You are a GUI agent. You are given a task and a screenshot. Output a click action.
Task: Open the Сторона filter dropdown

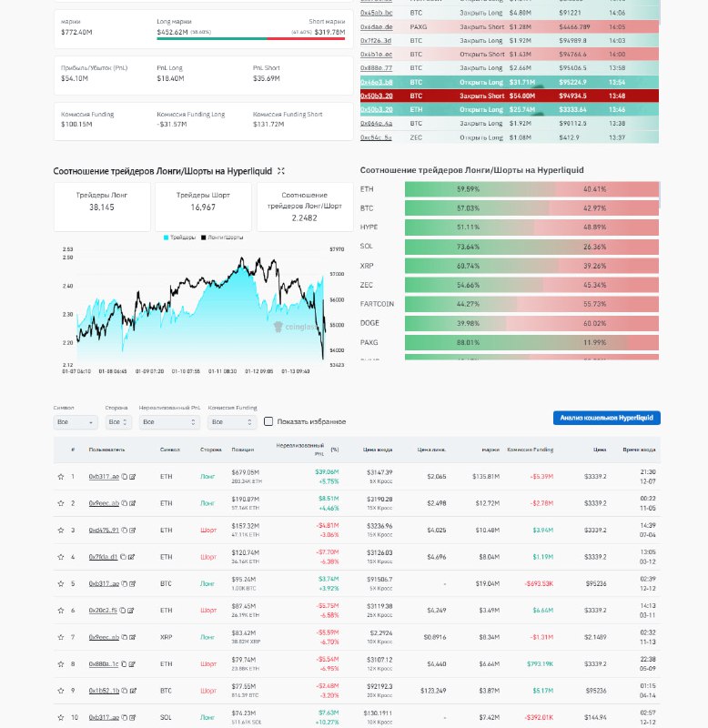[x=119, y=422]
